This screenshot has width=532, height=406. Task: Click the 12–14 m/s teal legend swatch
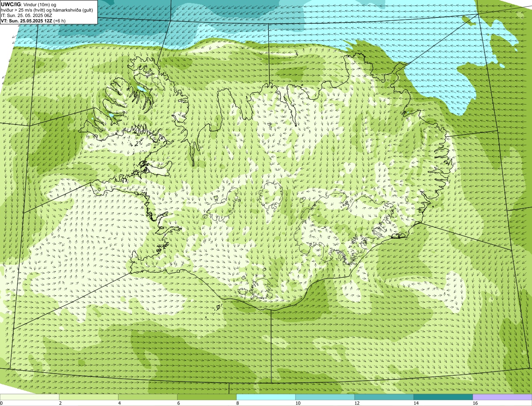[384, 397]
